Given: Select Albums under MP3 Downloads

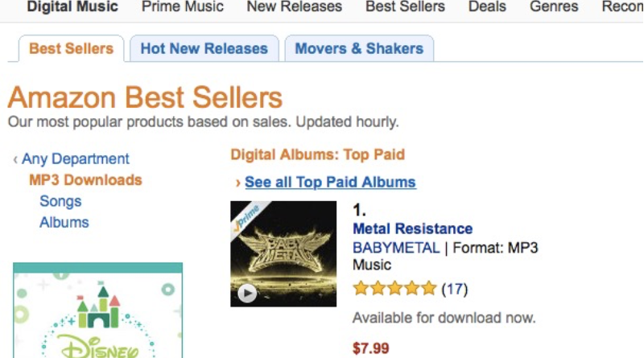Looking at the screenshot, I should pos(64,222).
